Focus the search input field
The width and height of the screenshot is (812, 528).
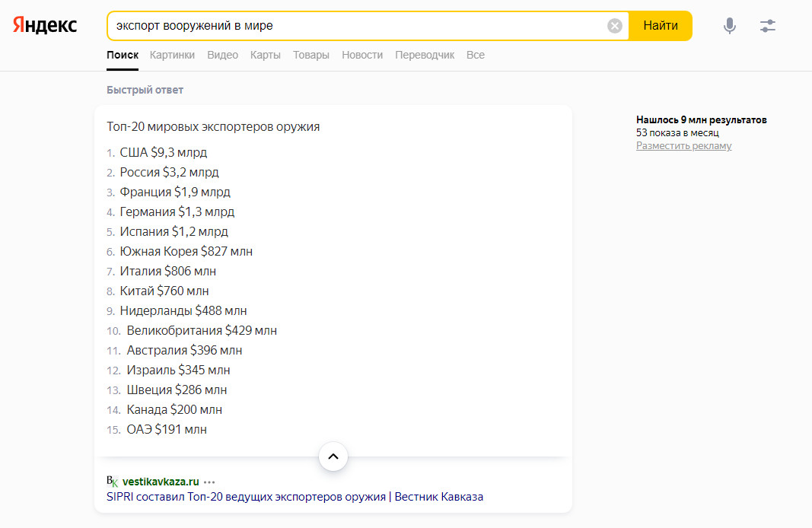[358, 26]
